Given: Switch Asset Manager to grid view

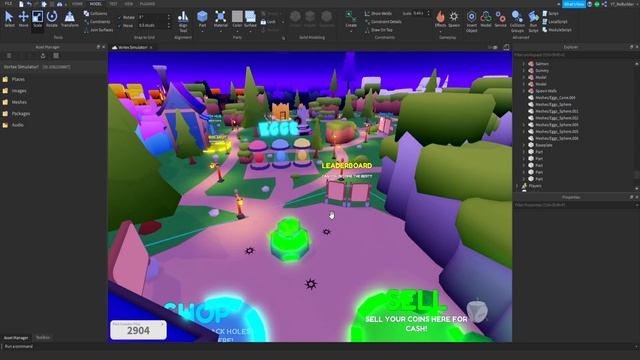Looking at the screenshot, I should (x=56, y=56).
